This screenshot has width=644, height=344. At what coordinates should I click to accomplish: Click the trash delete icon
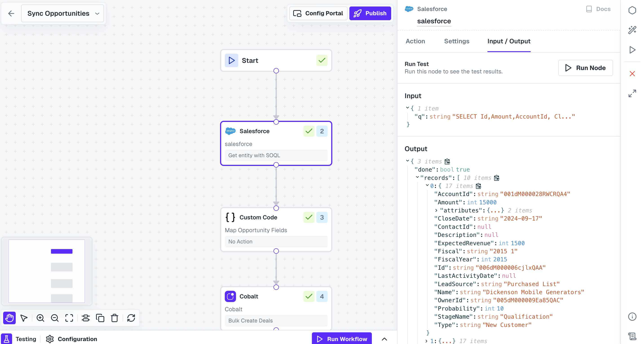(x=115, y=318)
